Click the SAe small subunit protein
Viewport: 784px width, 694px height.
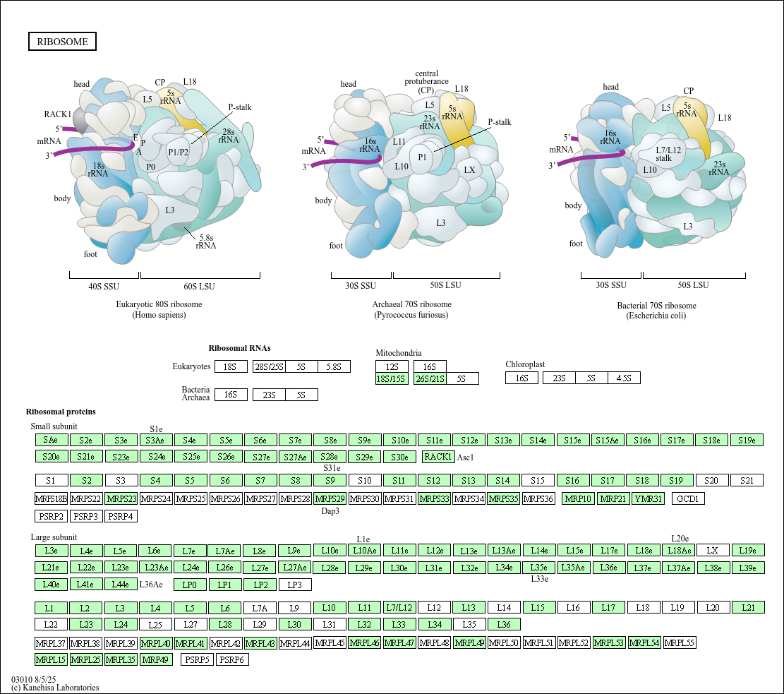[x=51, y=440]
